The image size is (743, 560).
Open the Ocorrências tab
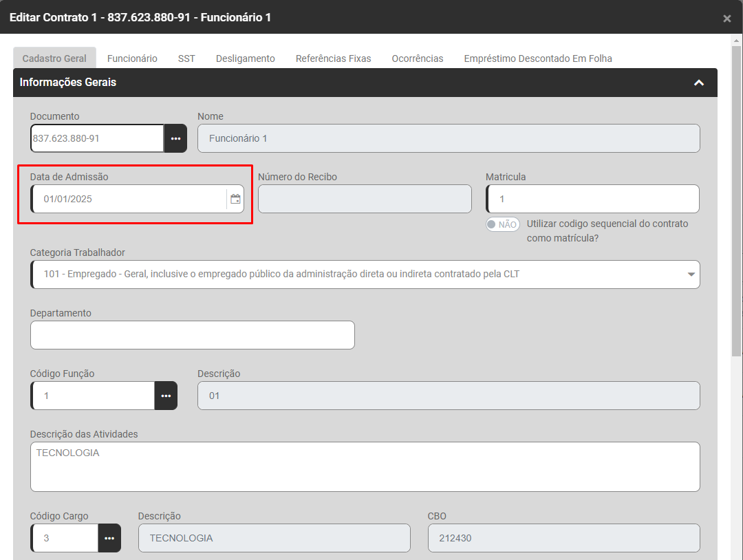[417, 58]
